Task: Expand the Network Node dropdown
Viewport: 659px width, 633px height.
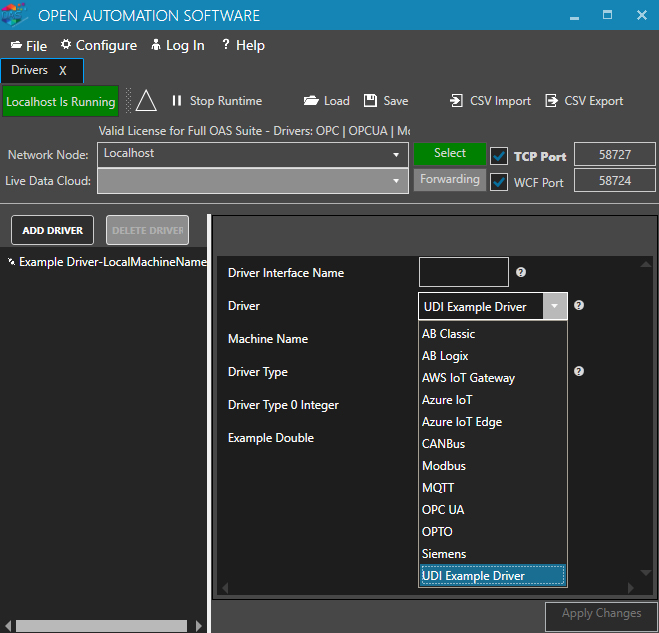Action: tap(395, 155)
